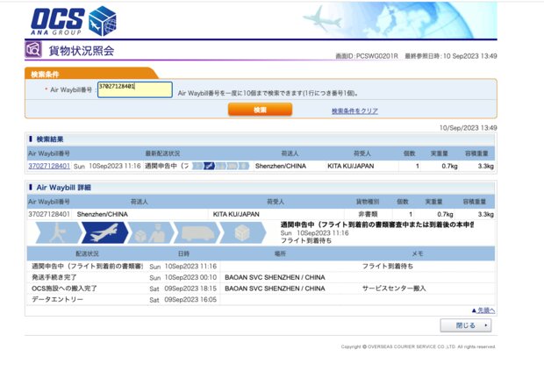Open waybill link 37027128401 in results
The image size is (544, 392).
49,166
